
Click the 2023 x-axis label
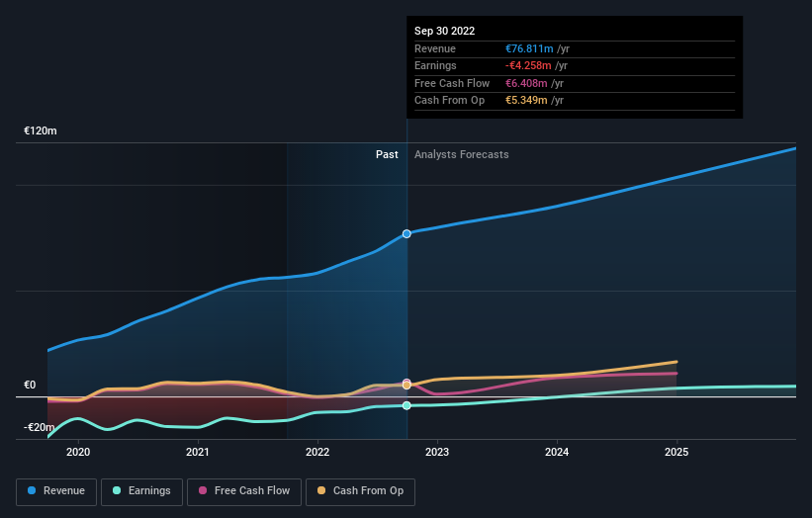437,453
